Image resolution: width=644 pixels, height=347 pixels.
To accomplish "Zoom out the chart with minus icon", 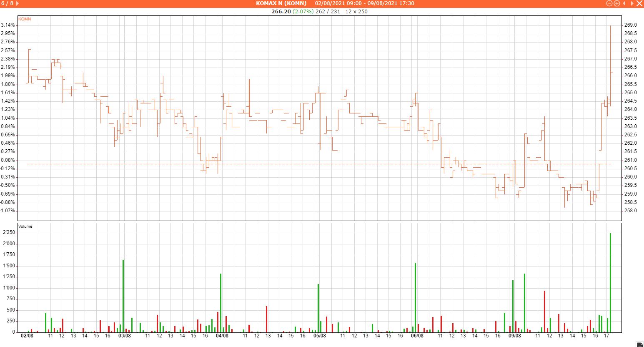I will tap(609, 3).
